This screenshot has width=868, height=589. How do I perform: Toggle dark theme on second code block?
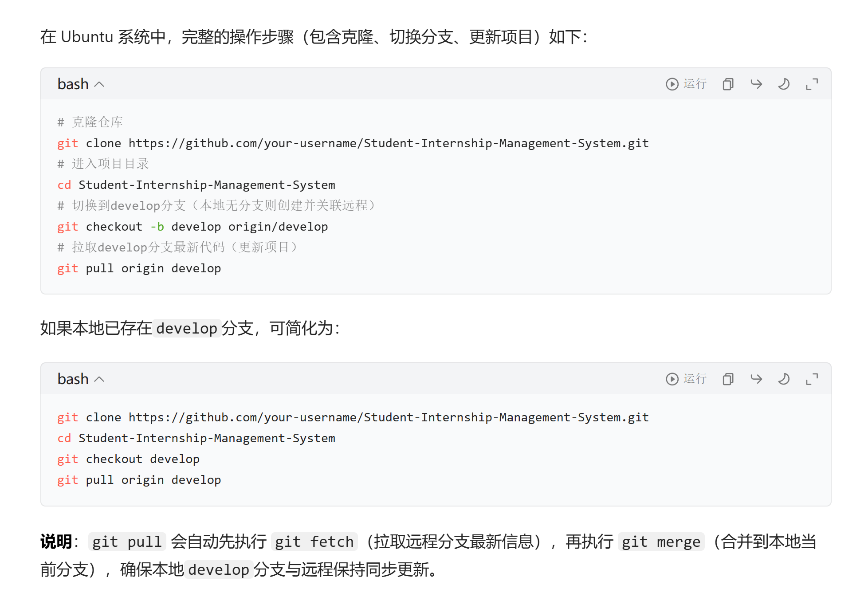click(x=784, y=379)
